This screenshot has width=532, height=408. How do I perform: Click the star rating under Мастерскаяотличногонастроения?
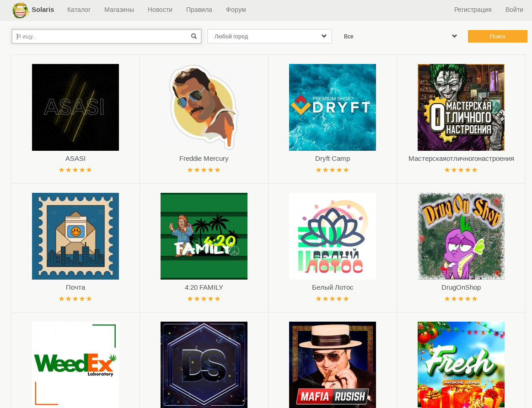461,170
